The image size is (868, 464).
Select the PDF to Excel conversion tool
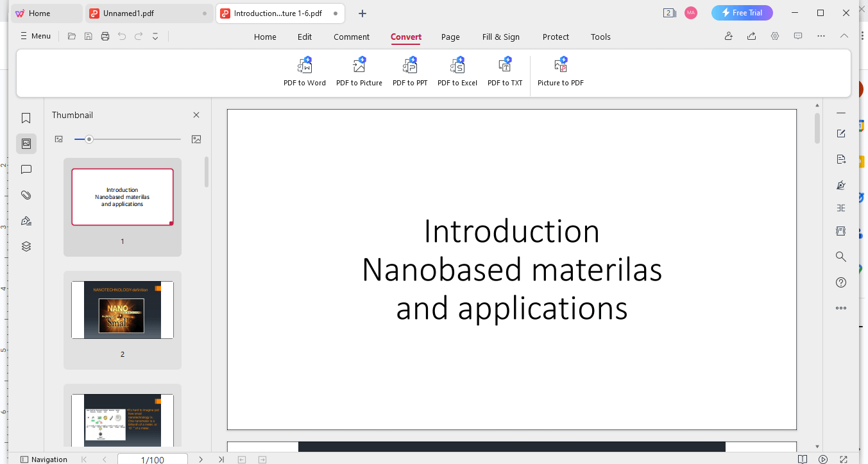coord(457,71)
